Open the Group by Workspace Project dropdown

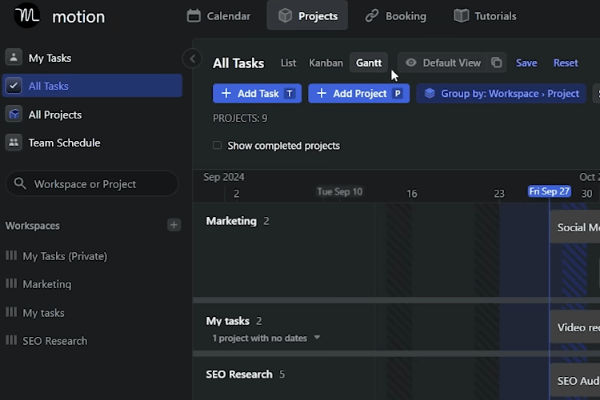(501, 94)
